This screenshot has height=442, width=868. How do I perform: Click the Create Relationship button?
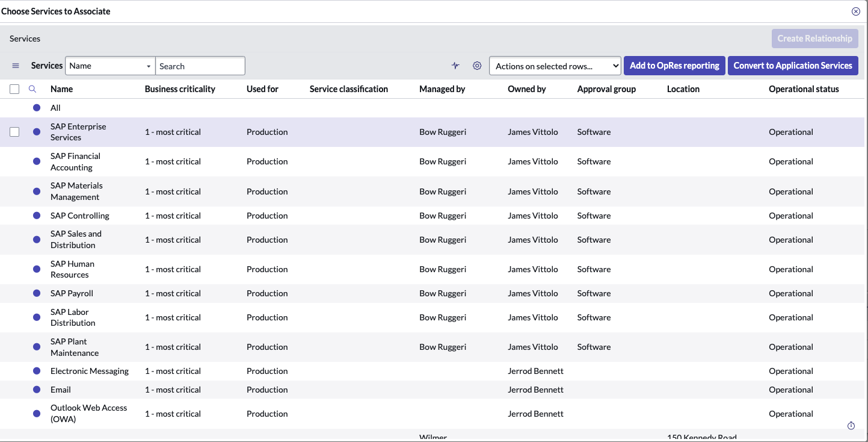coord(815,39)
